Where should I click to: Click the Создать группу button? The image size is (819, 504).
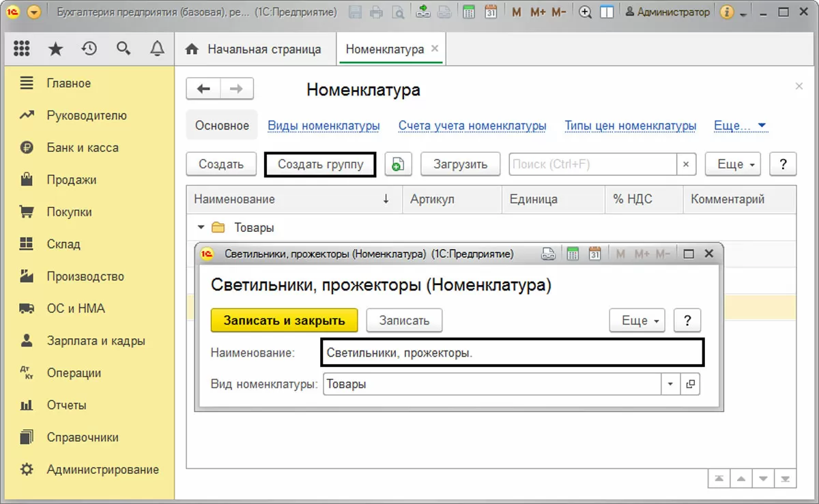[320, 164]
